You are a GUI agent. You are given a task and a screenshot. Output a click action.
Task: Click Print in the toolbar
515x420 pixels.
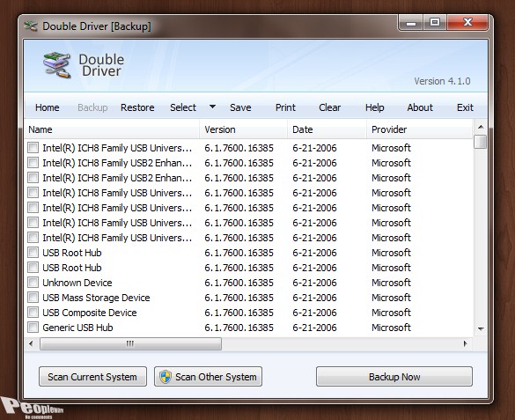pyautogui.click(x=285, y=107)
